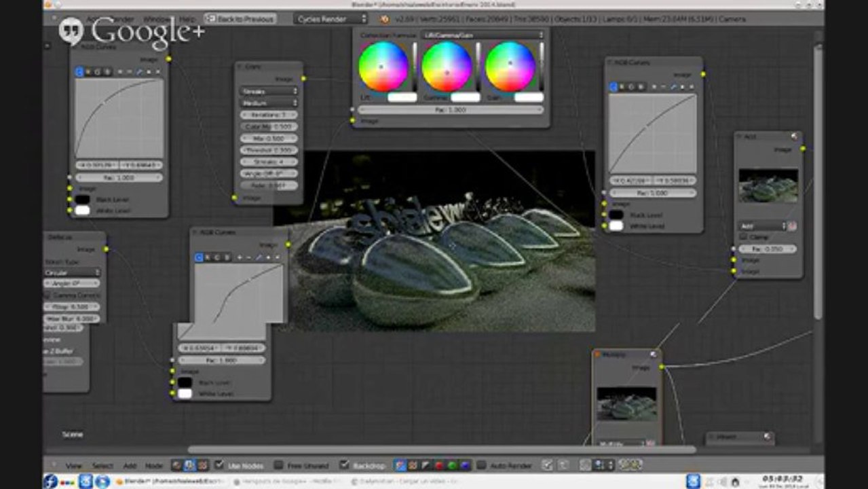Toggle Gamma Correct checkbox on the Defocus node
The width and height of the screenshot is (868, 489).
point(48,295)
